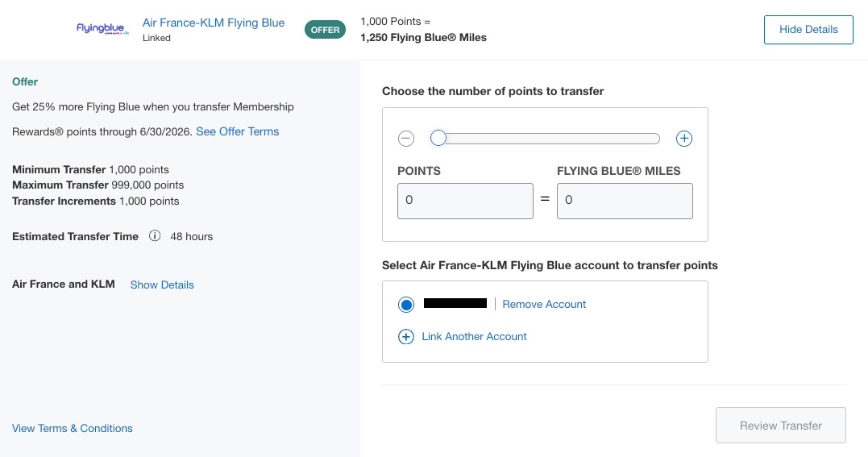Click the plus icon to increase points
This screenshot has width=868, height=457.
[x=684, y=139]
